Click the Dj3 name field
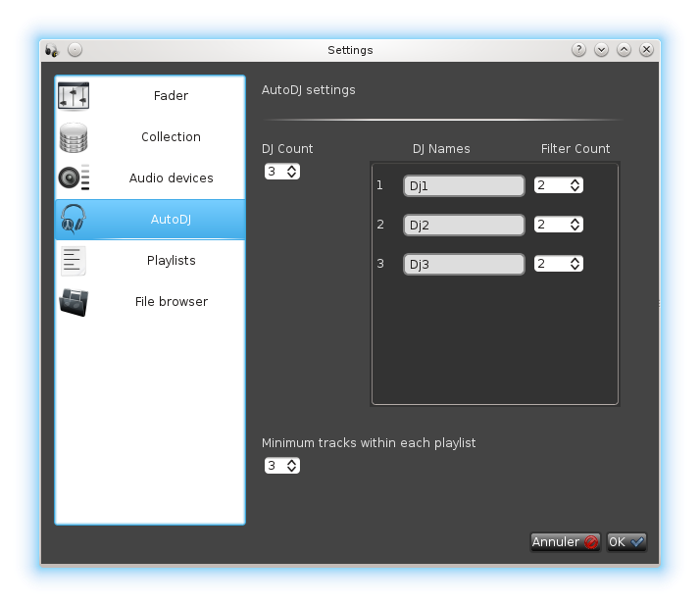The image size is (700, 607). [464, 264]
